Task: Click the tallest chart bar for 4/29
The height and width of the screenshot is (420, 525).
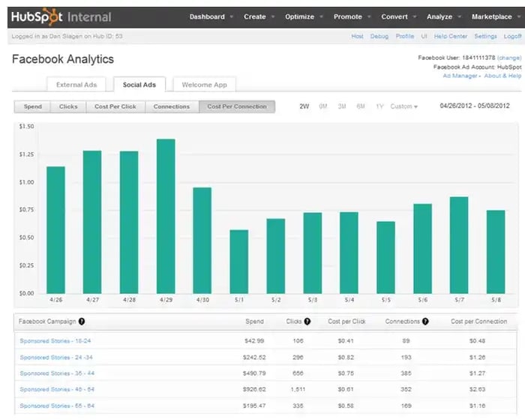Action: [166, 216]
